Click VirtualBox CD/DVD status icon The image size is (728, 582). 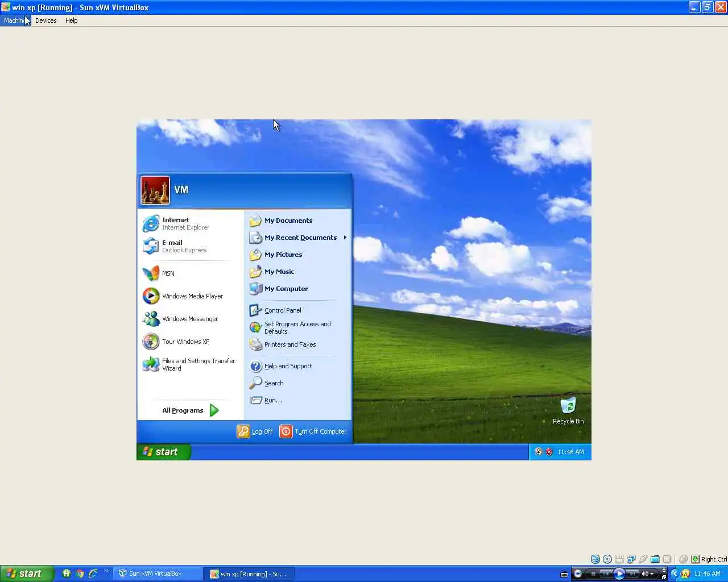click(607, 559)
